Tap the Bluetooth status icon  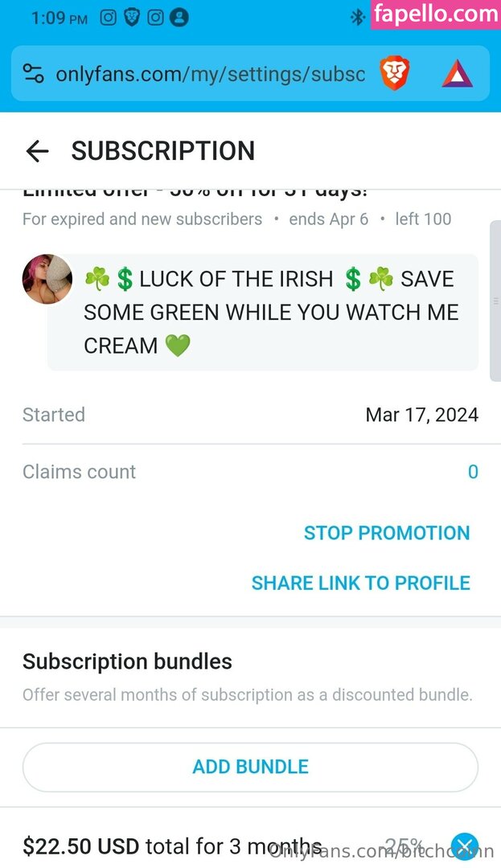tap(358, 18)
